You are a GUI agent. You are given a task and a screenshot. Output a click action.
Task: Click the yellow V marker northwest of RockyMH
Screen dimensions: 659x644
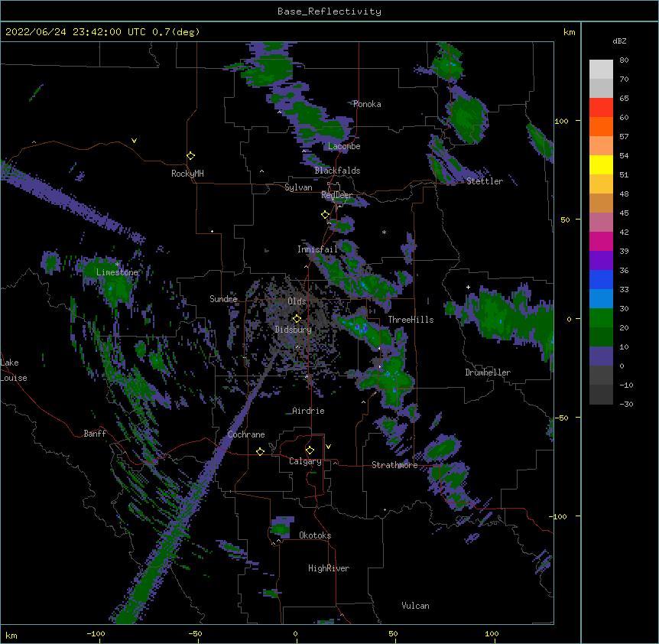point(134,141)
